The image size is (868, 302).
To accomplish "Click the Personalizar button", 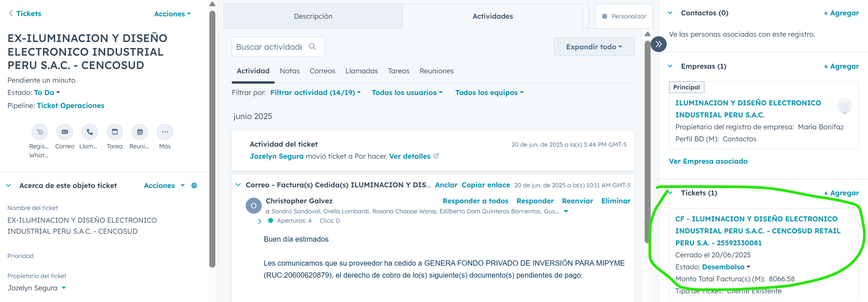I will pyautogui.click(x=624, y=16).
